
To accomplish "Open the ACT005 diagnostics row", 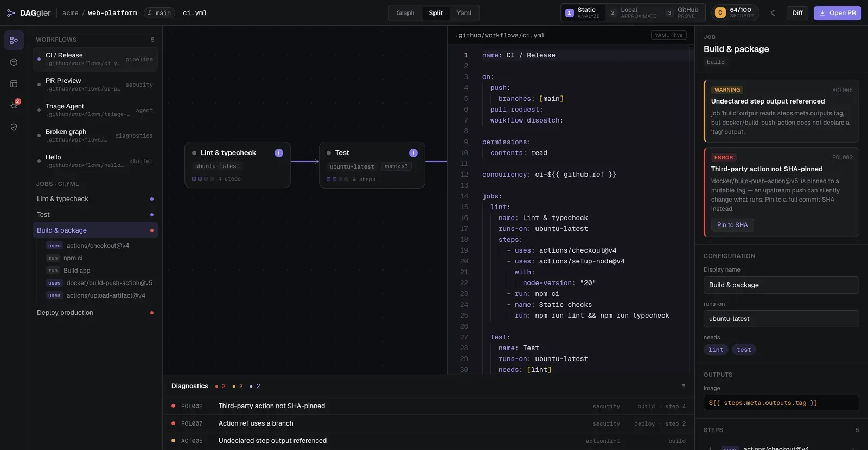I will [x=429, y=441].
